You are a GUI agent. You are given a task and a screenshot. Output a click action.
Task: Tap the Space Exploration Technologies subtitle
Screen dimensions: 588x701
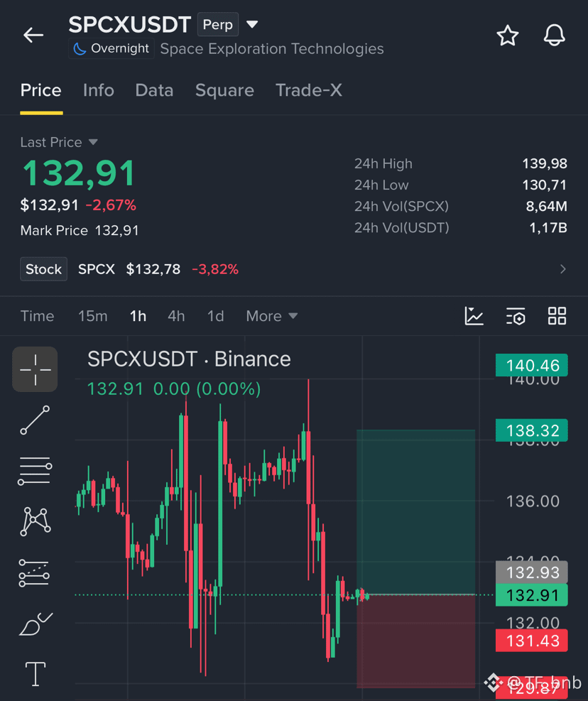coord(272,48)
